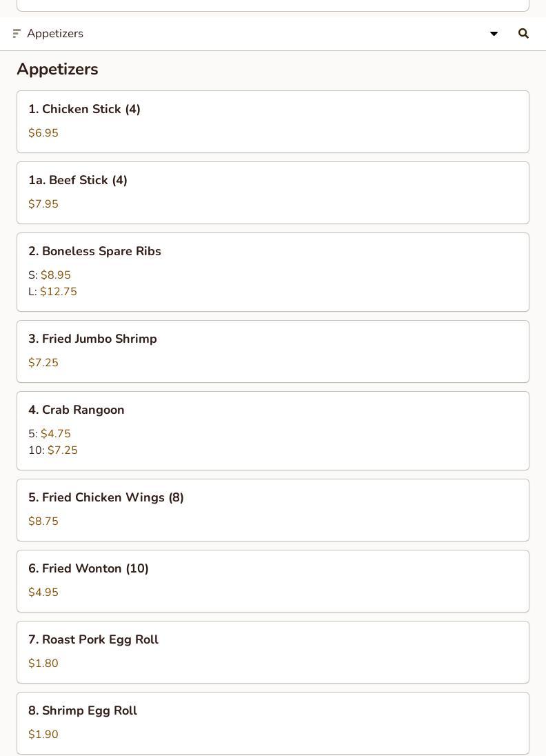Select the Shrimp Egg Roll item
The image size is (546, 756).
coord(83,710)
